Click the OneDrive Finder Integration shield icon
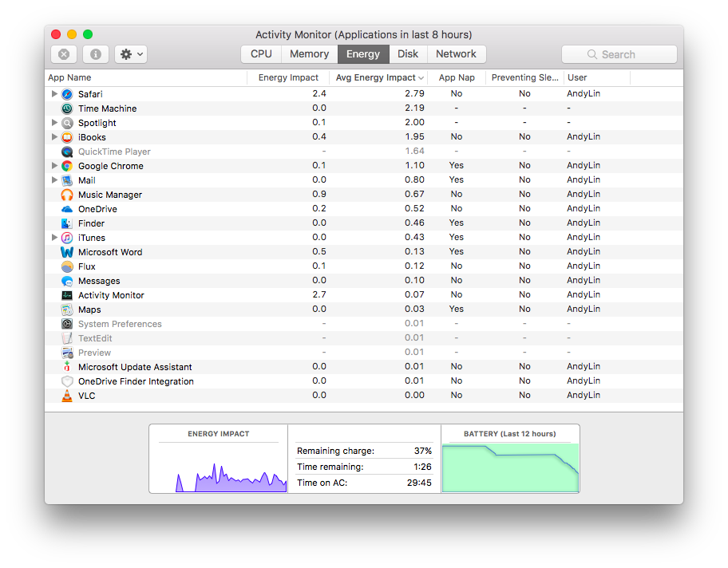Viewport: 728px width, 568px height. point(67,381)
